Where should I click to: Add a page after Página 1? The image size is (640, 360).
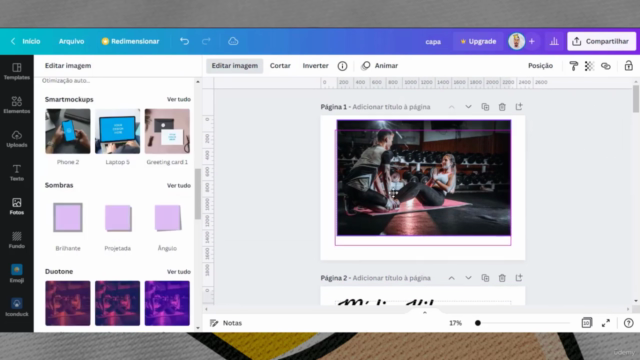click(519, 107)
